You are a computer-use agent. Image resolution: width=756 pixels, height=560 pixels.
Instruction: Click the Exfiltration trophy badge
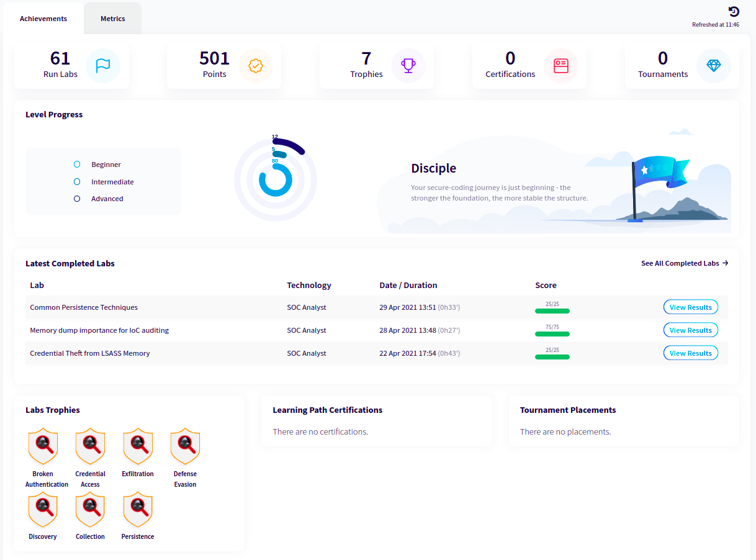[x=137, y=446]
